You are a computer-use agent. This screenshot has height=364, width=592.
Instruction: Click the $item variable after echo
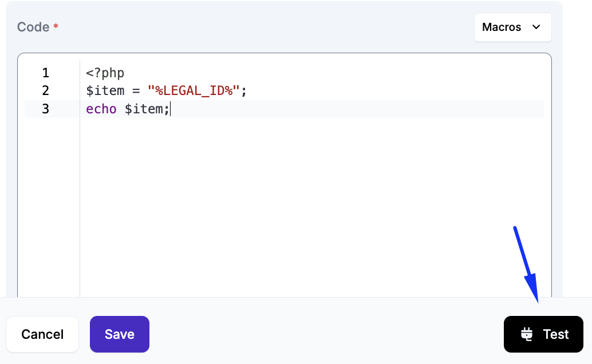click(144, 109)
